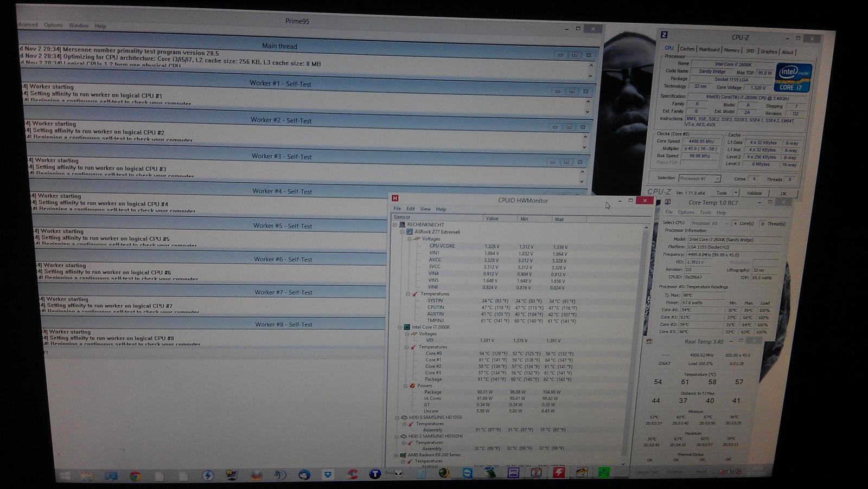868x489 pixels.
Task: Collapse the AMD Radeon R9 200 Series node
Action: pos(396,455)
